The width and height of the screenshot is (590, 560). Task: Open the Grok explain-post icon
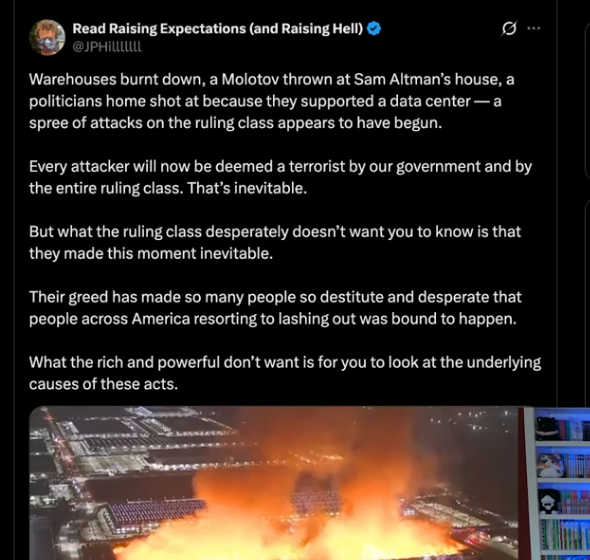click(x=509, y=28)
